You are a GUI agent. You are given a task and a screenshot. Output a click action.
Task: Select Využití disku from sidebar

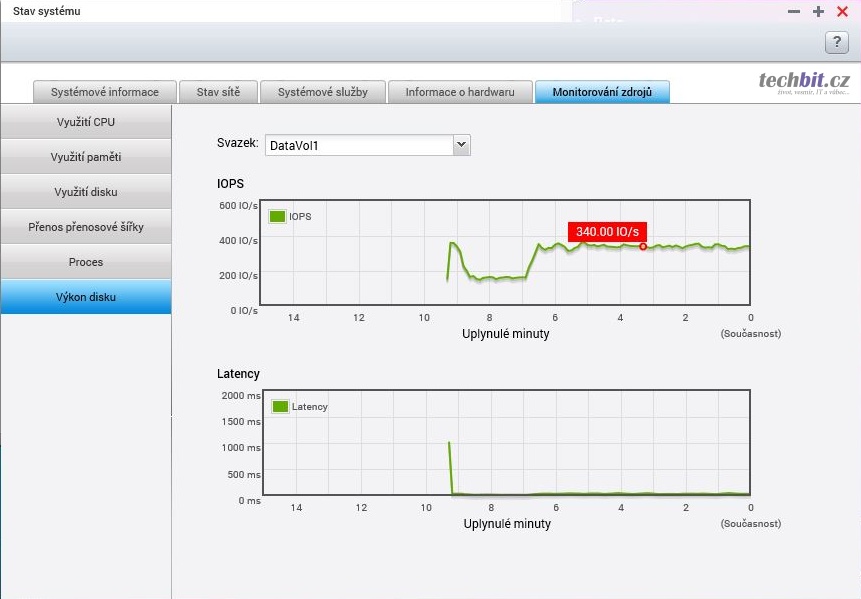(x=86, y=192)
